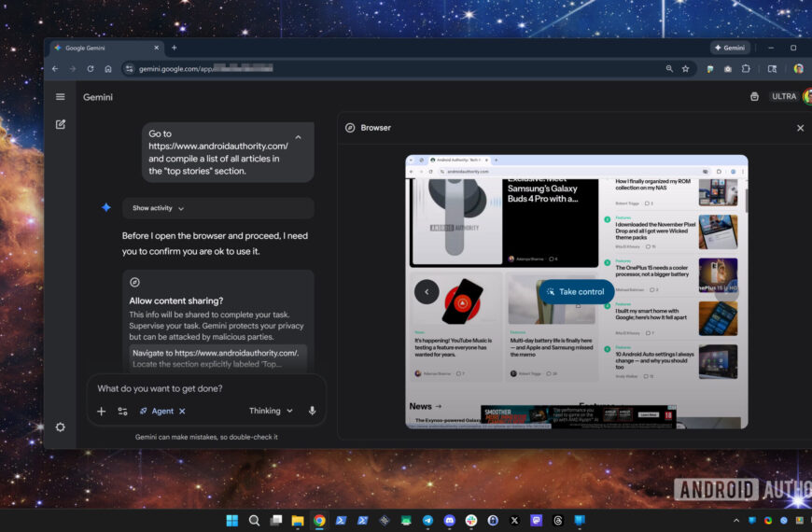Click the Gemini button in Chrome title bar

[x=730, y=48]
